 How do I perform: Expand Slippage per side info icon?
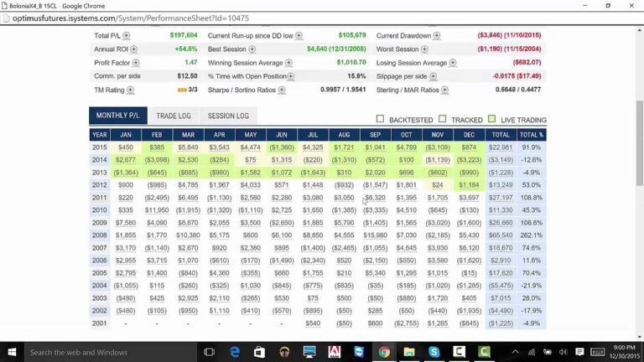434,76
